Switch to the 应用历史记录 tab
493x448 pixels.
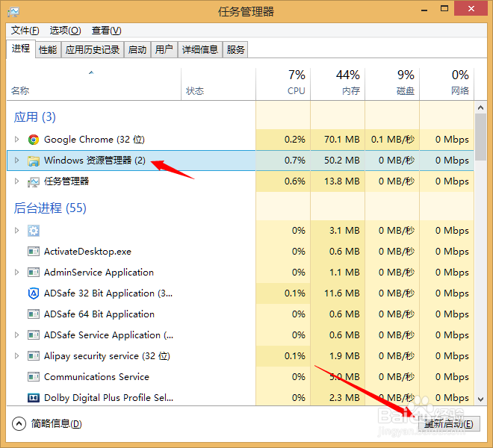[x=93, y=50]
